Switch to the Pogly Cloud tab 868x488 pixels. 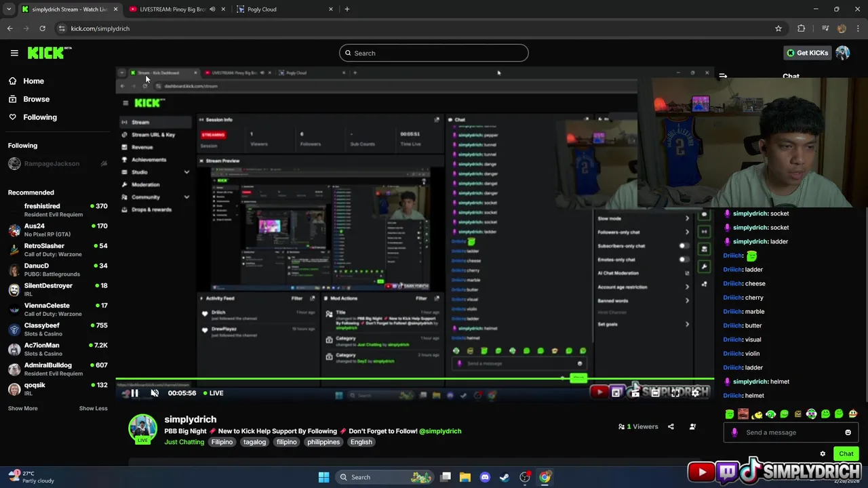(x=285, y=9)
